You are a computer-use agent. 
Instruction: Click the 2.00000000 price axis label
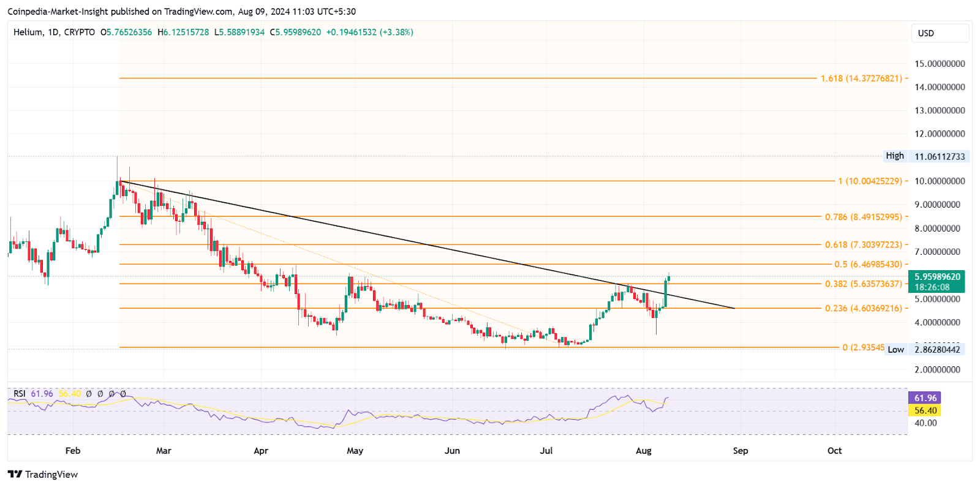(x=938, y=369)
